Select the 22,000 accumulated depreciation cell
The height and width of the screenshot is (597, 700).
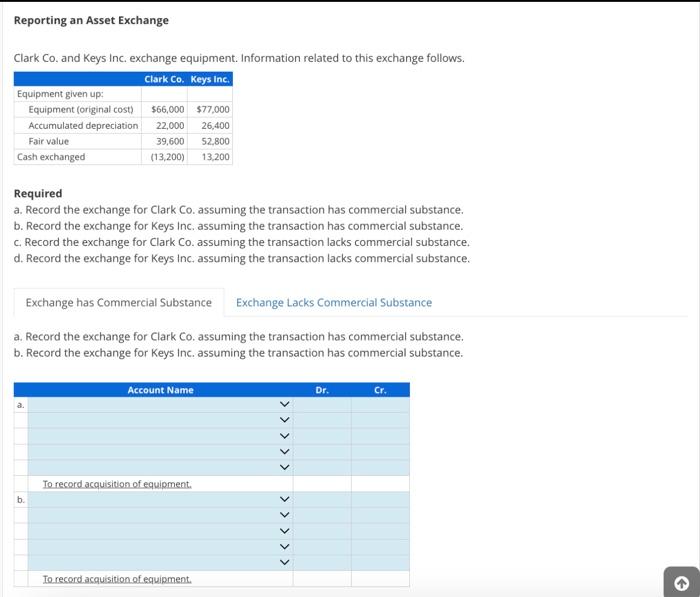tap(164, 125)
